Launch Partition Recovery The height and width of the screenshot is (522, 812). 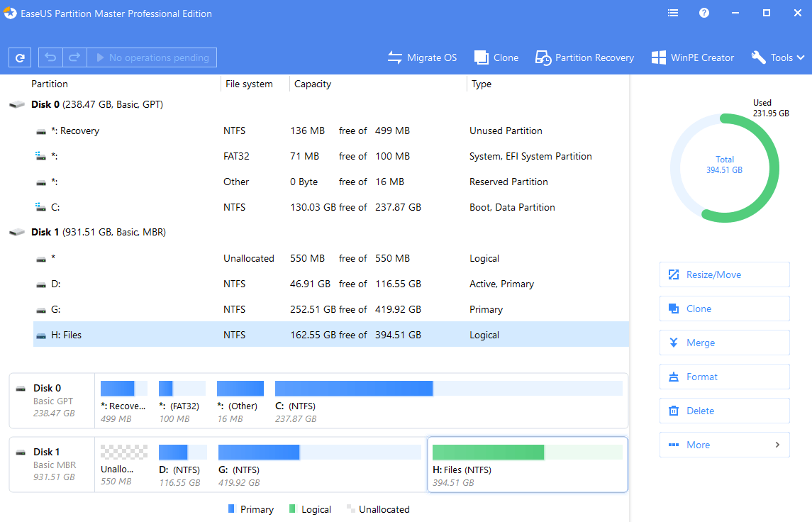(x=584, y=57)
